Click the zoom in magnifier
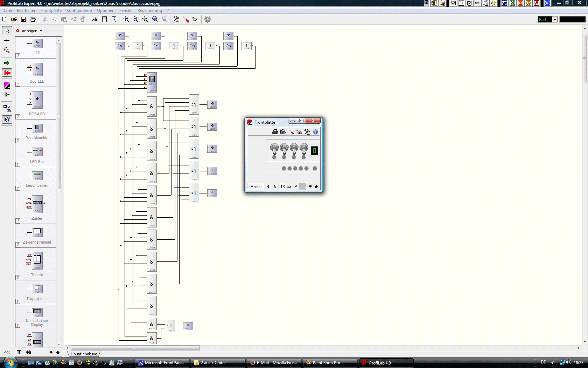This screenshot has height=368, width=588. coord(126,19)
